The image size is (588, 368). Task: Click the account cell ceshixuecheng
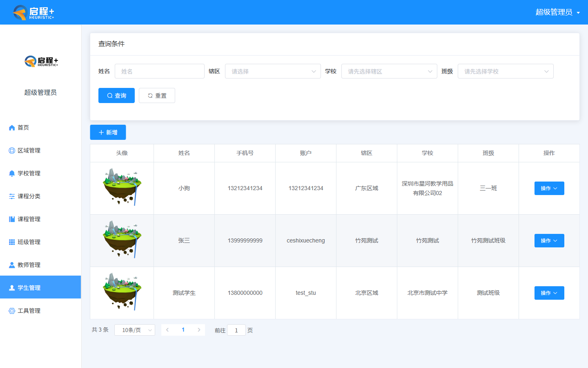pyautogui.click(x=306, y=241)
